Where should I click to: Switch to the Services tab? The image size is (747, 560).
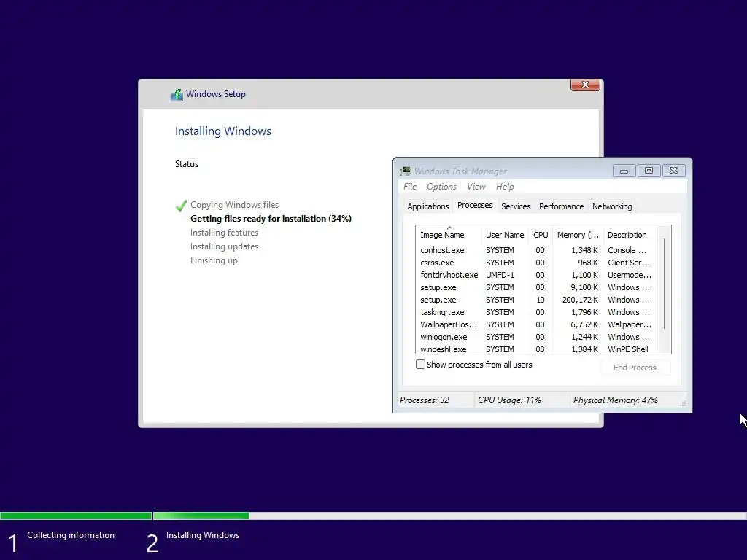click(x=516, y=206)
